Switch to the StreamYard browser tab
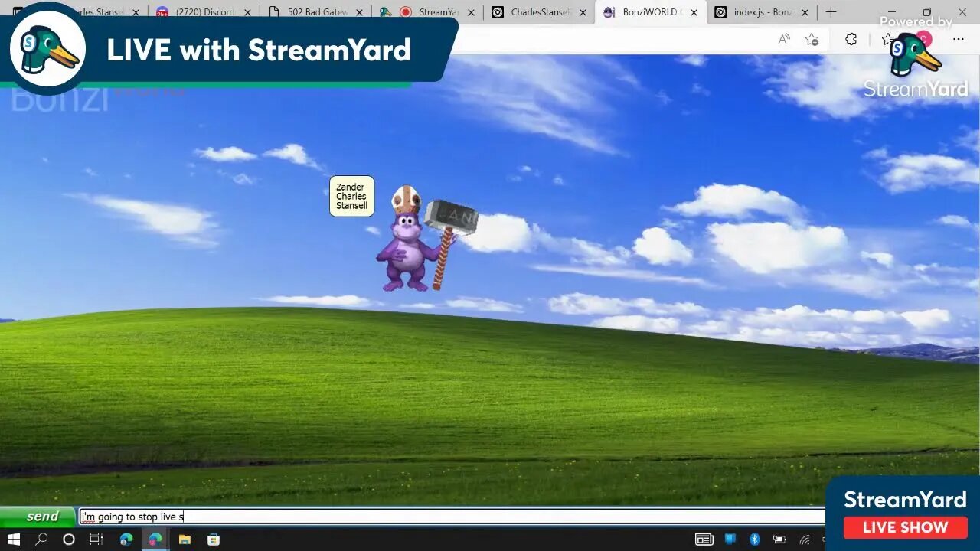The image size is (980, 551). pyautogui.click(x=428, y=12)
